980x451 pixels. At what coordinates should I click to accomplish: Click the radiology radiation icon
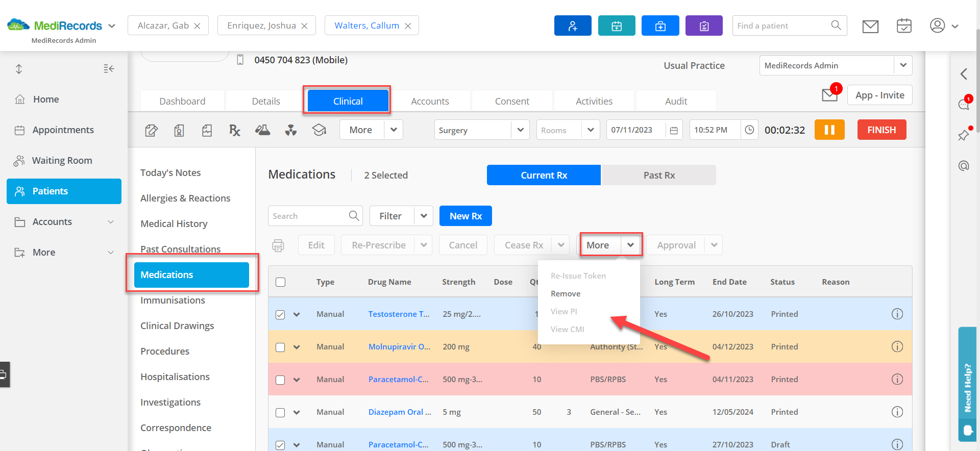tap(291, 130)
